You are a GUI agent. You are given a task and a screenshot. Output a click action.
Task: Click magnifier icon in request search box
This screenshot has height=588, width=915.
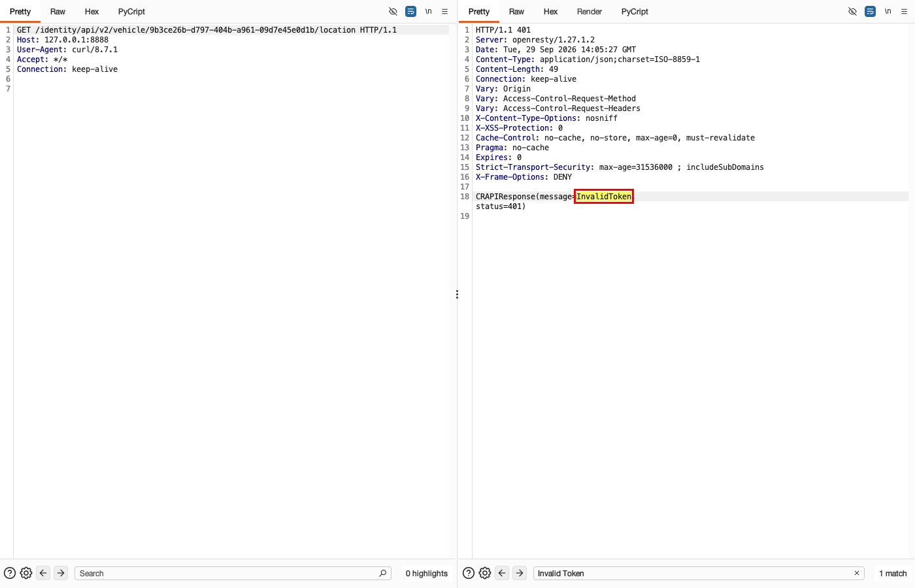coord(383,573)
